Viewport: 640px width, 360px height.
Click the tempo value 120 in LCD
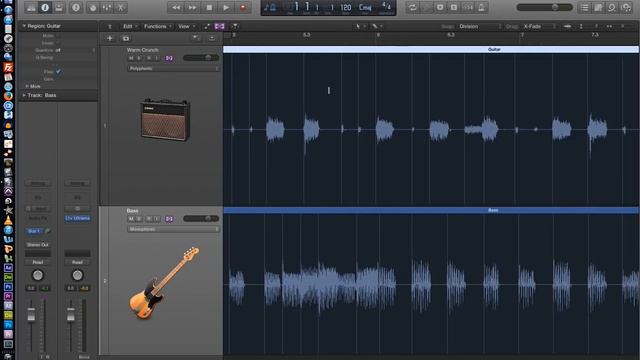tap(346, 7)
